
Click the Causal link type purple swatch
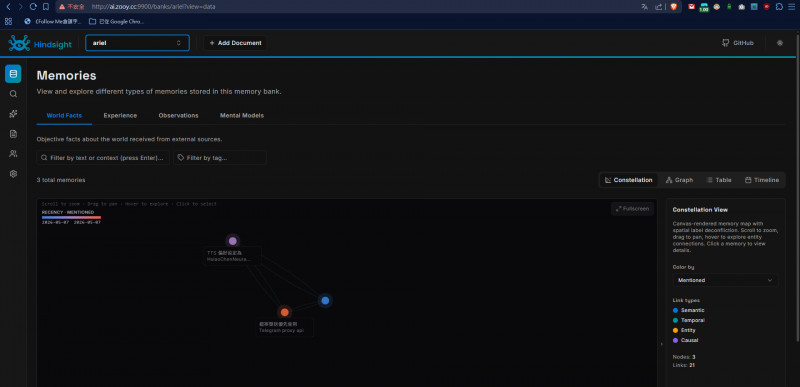676,340
